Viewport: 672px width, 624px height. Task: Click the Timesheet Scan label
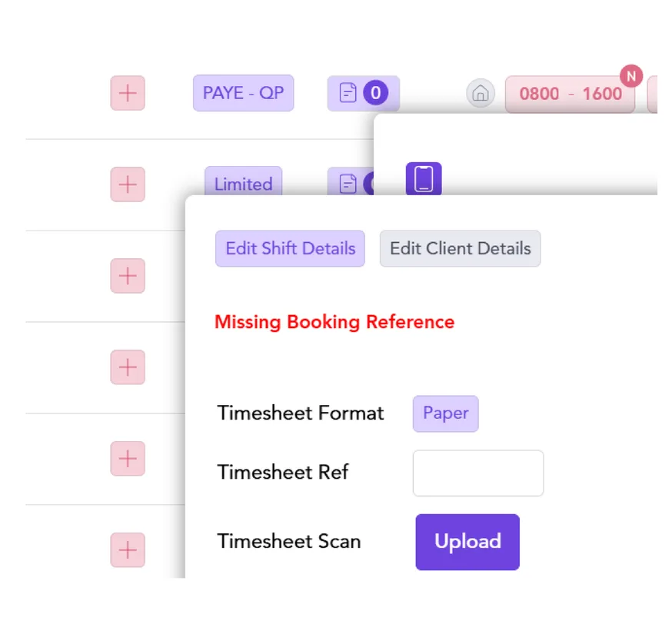click(289, 541)
